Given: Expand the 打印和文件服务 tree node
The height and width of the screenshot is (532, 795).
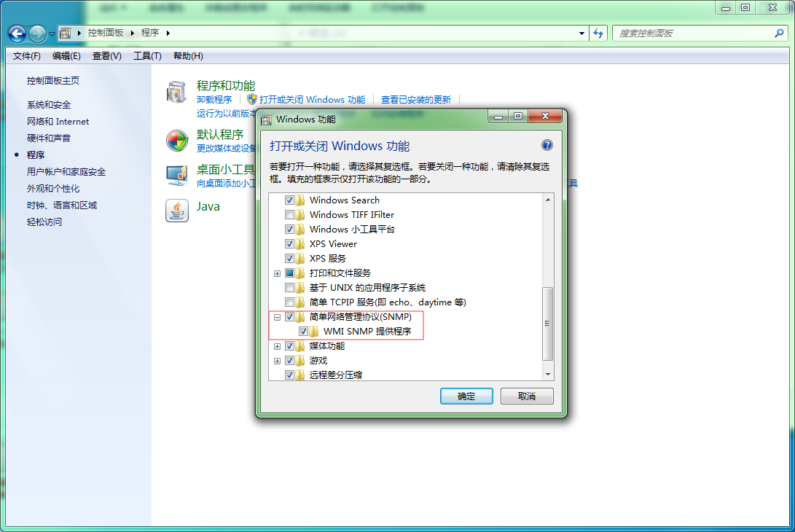Looking at the screenshot, I should pos(277,273).
